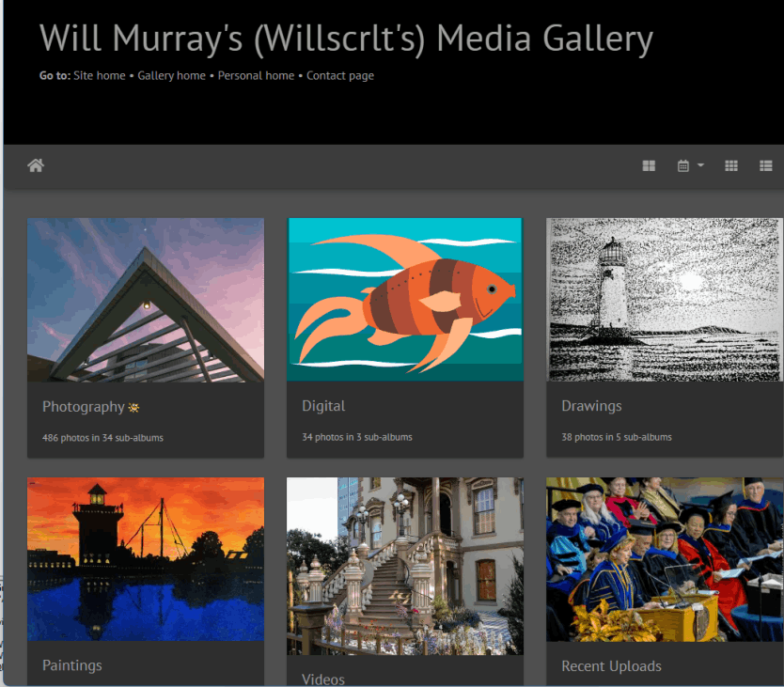This screenshot has height=687, width=784.
Task: Open the Personal home link
Action: (255, 75)
